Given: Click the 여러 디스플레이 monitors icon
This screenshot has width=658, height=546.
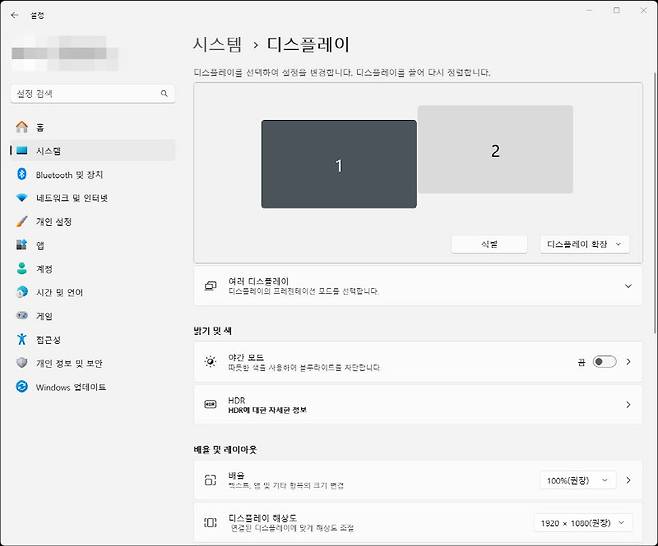Looking at the screenshot, I should point(210,286).
